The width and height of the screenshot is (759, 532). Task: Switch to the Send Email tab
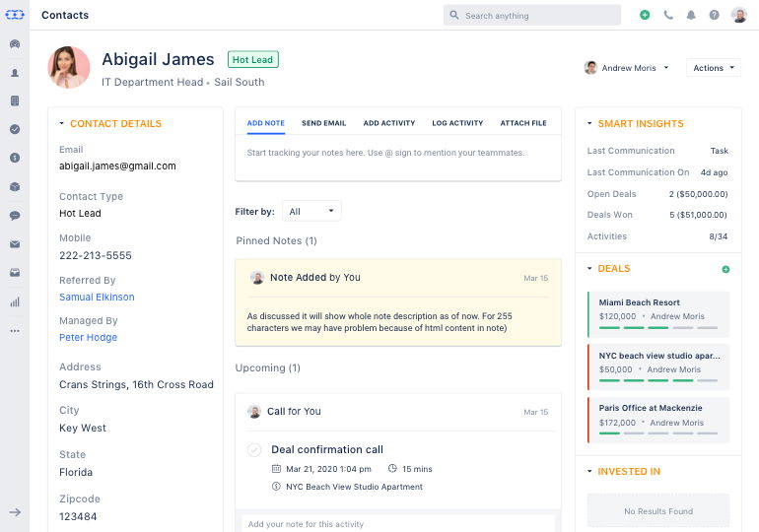coord(323,123)
